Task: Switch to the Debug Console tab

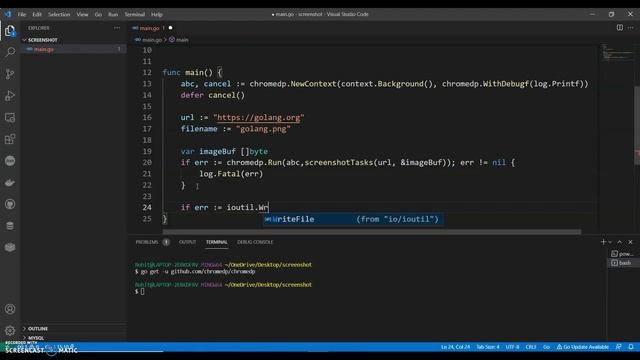Action: (x=255, y=242)
